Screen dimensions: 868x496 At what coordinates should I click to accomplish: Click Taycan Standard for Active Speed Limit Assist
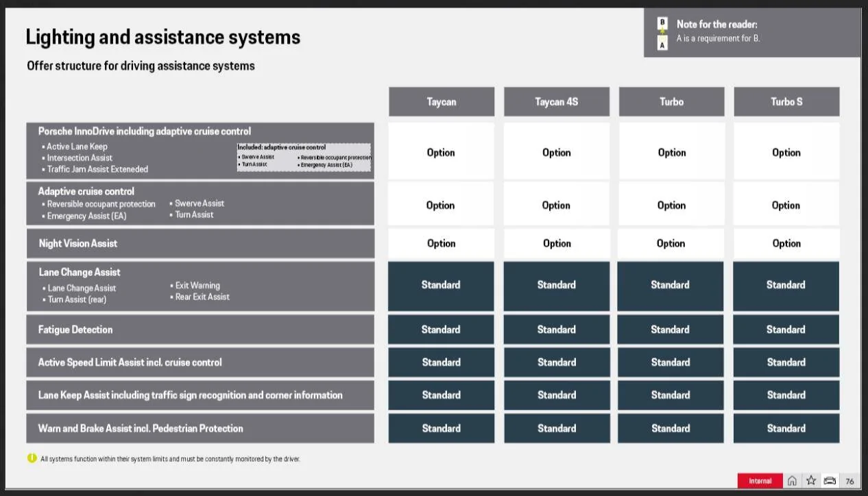click(x=442, y=362)
